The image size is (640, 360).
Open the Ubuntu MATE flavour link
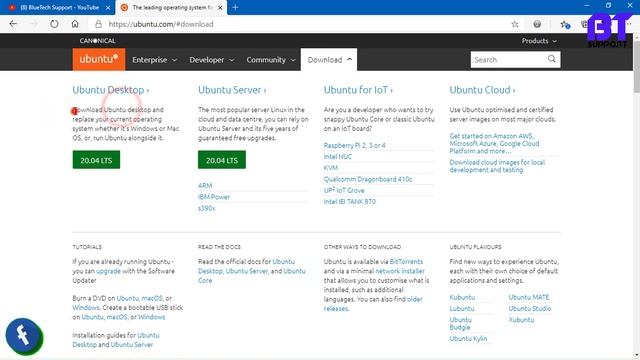tap(529, 297)
